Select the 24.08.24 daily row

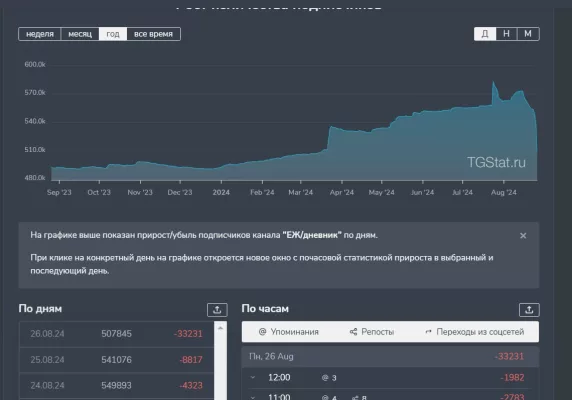(117, 385)
